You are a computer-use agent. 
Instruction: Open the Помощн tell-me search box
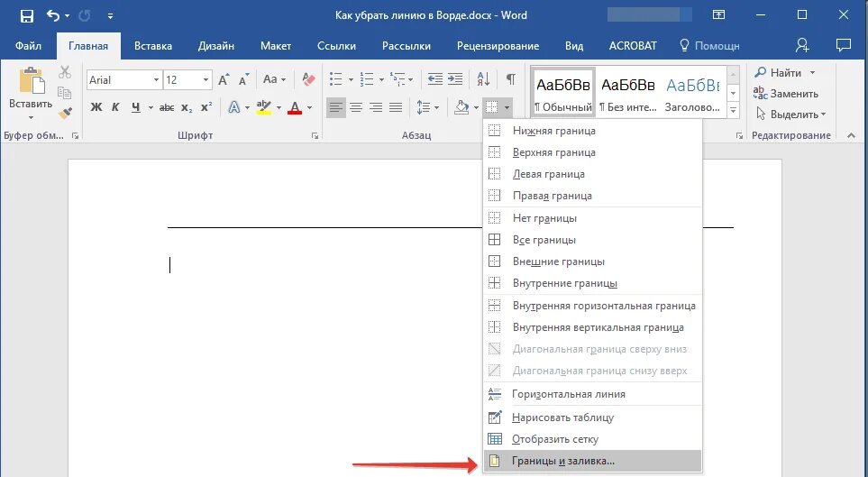click(x=709, y=46)
